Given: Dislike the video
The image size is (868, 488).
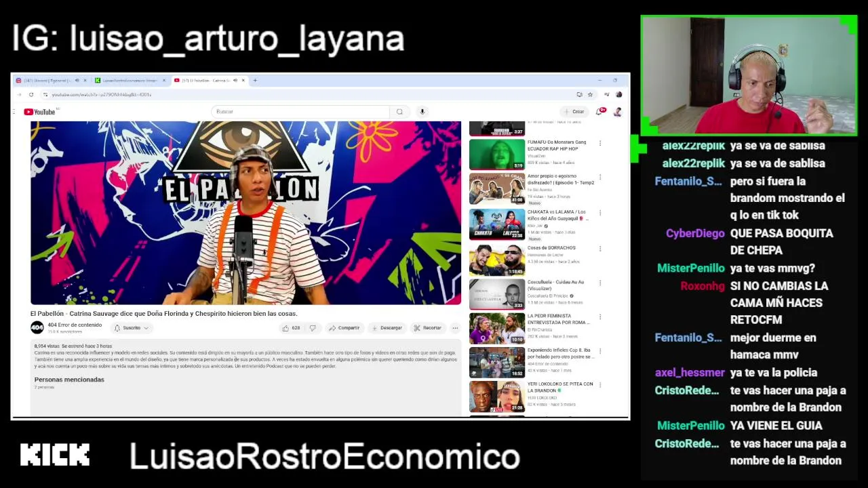Looking at the screenshot, I should 313,328.
